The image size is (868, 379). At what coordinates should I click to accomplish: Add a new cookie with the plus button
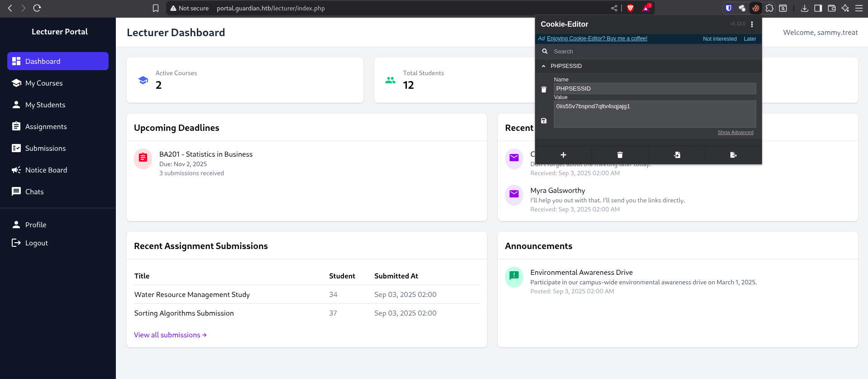pyautogui.click(x=563, y=155)
